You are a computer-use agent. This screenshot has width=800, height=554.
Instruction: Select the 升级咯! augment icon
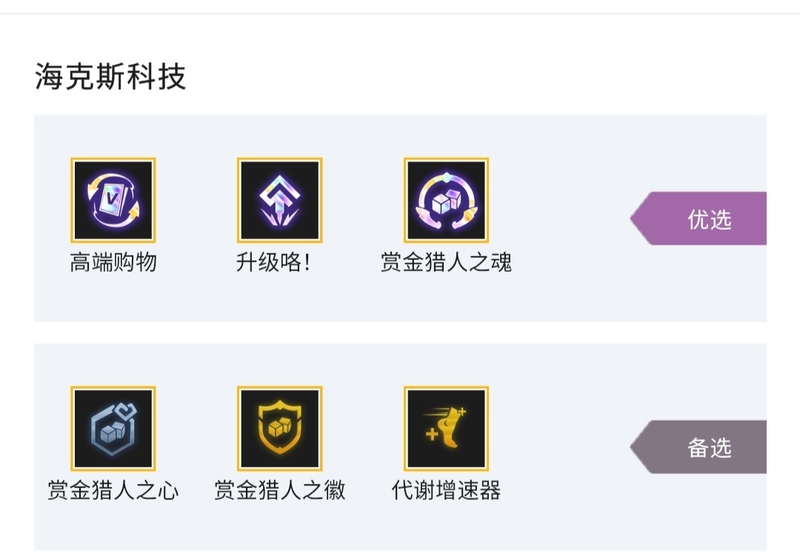click(279, 200)
